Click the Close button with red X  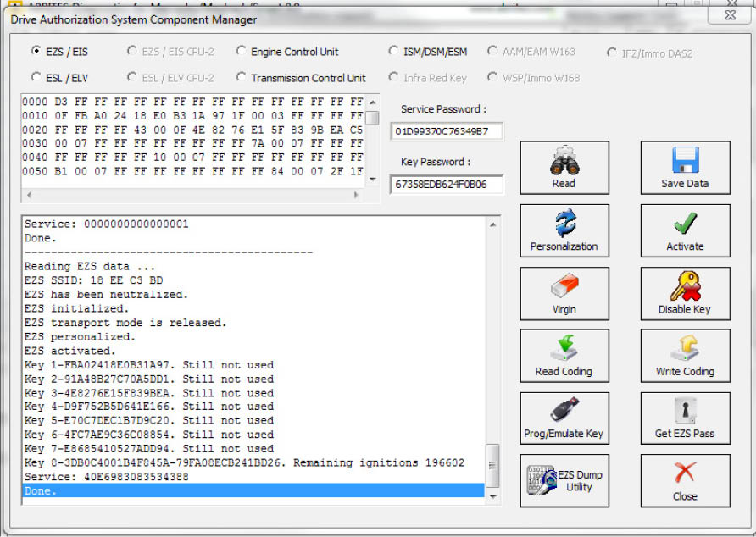coord(685,481)
